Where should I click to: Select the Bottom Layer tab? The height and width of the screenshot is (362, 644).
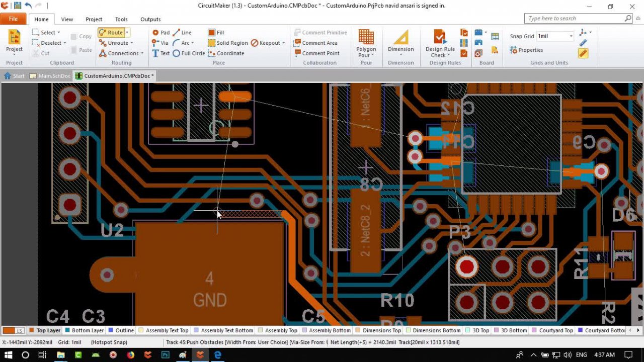pyautogui.click(x=84, y=330)
